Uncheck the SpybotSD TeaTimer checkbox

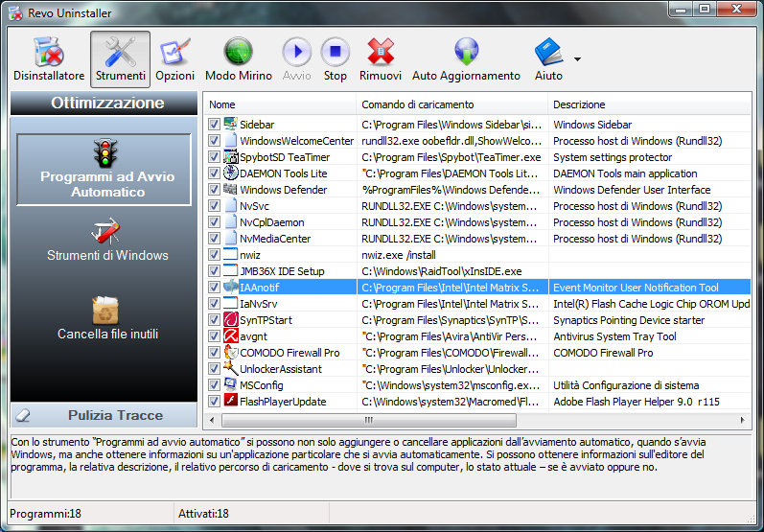pos(214,157)
